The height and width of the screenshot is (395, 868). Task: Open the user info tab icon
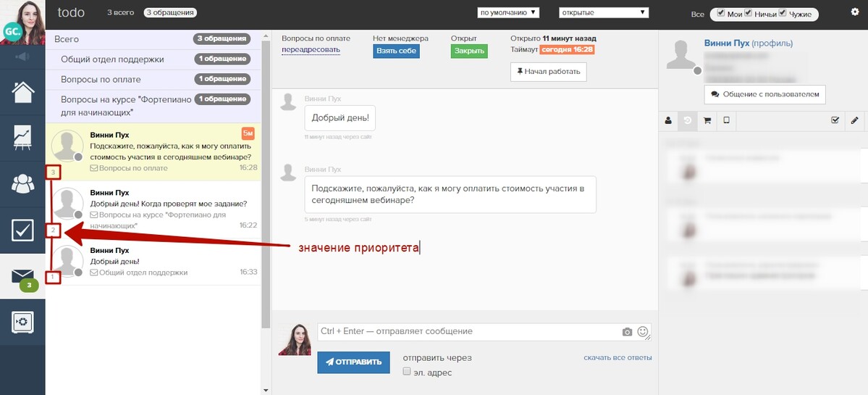(668, 120)
